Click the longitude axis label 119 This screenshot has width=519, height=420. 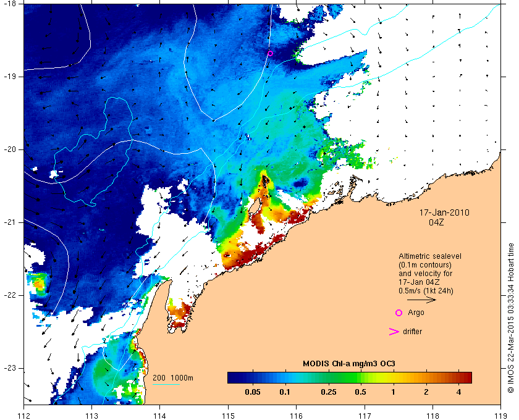(501, 416)
